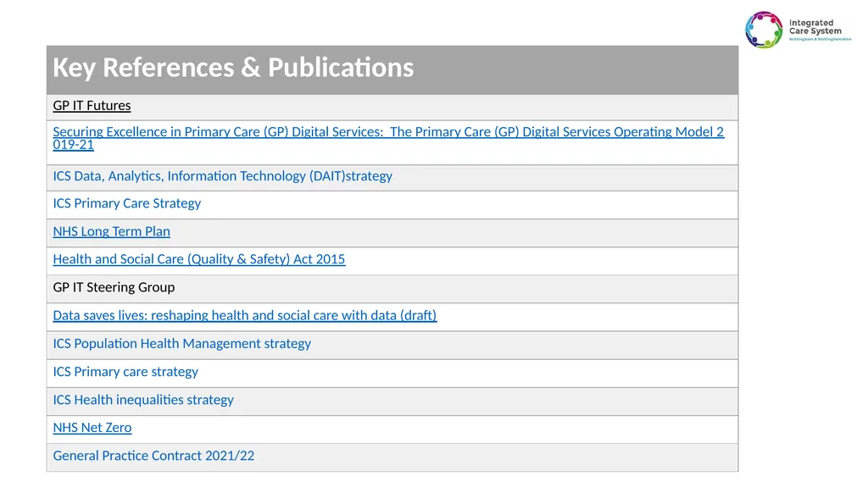Click the Key References & Publications heading
The image size is (868, 487).
click(x=233, y=68)
